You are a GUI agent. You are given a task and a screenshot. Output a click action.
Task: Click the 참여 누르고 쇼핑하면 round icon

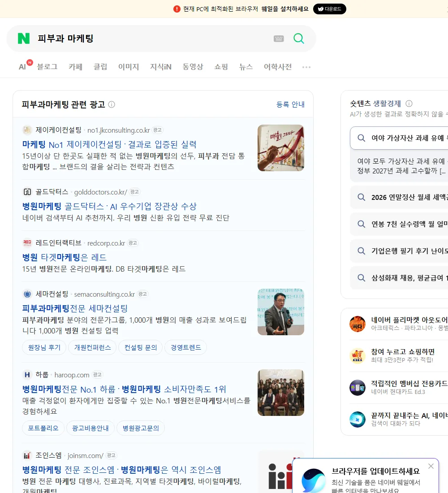[x=358, y=355]
